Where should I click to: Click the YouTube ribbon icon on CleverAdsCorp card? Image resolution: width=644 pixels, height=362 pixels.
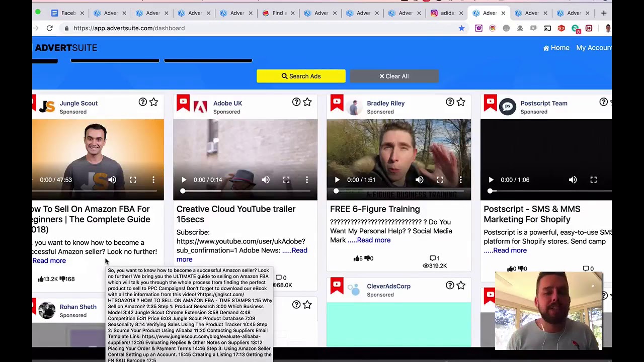pos(337,286)
